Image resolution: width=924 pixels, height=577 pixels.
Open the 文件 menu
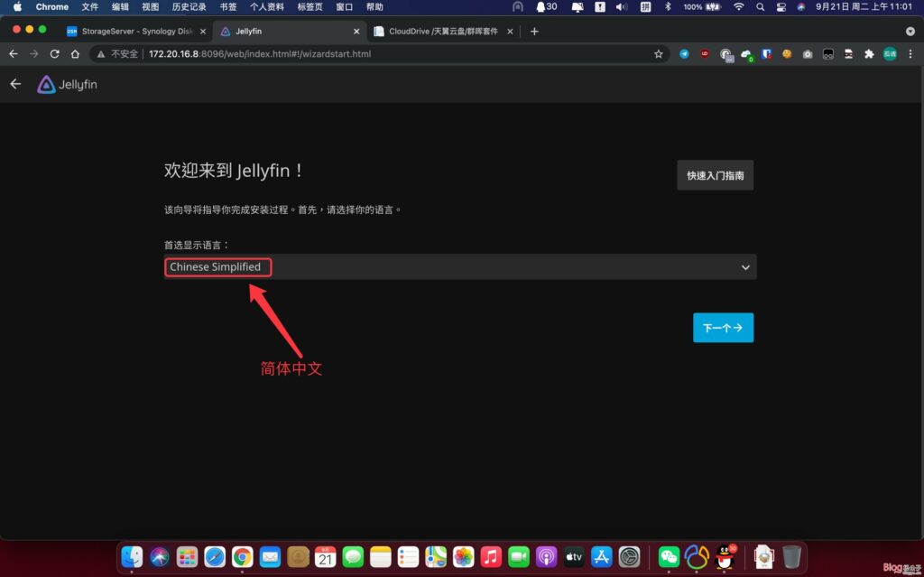click(x=89, y=7)
